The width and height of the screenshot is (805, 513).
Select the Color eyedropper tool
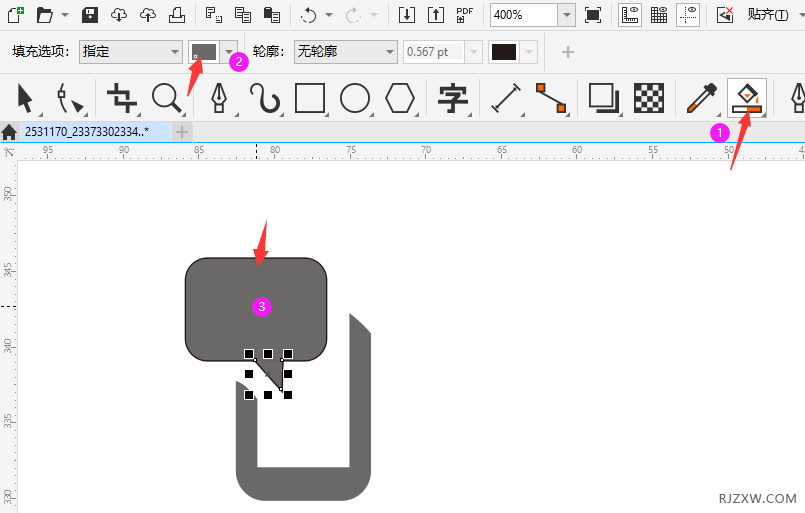tap(701, 98)
